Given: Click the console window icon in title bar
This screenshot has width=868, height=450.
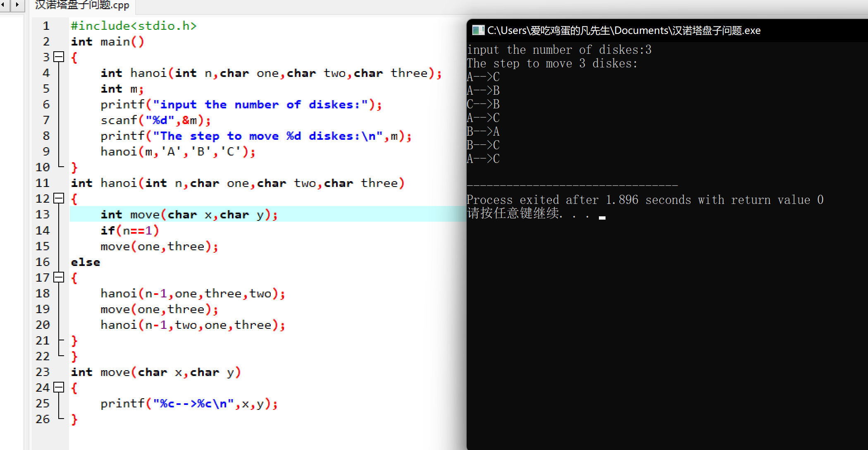Looking at the screenshot, I should click(x=478, y=30).
